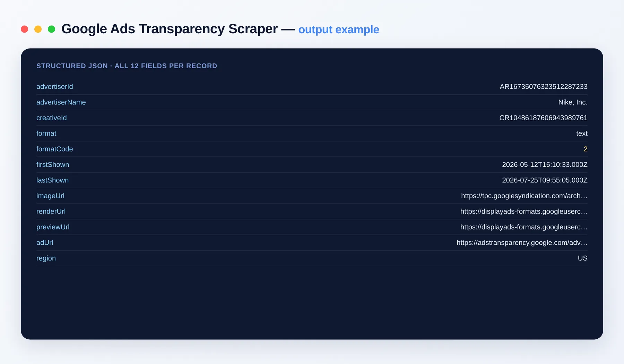
Task: Click the yellow minimize dot
Action: tap(38, 29)
